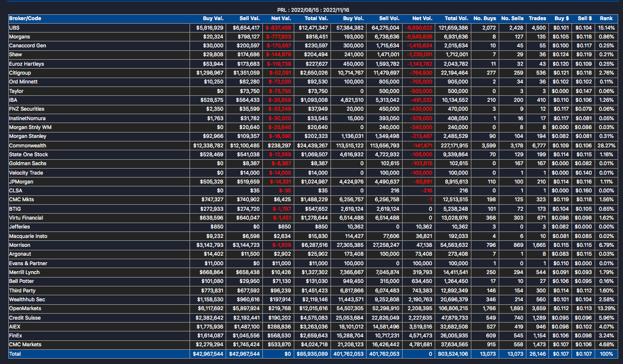623x364 pixels.
Task: Select the InstinetNomura broker name
Action: [27, 118]
